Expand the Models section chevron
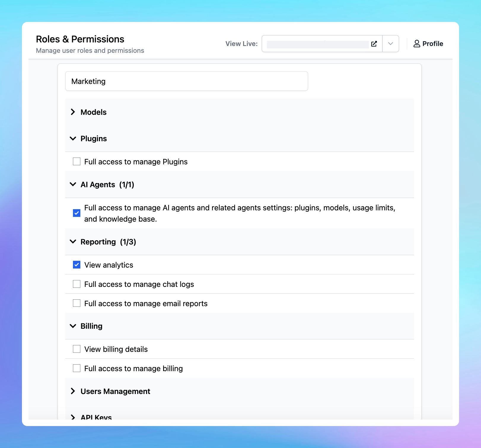Viewport: 481px width, 448px height. pos(73,112)
